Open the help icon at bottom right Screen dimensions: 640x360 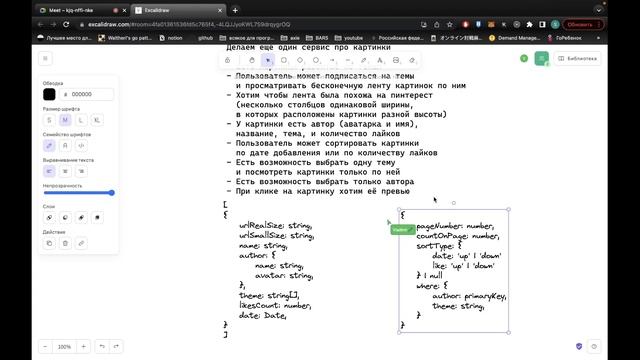pos(594,347)
